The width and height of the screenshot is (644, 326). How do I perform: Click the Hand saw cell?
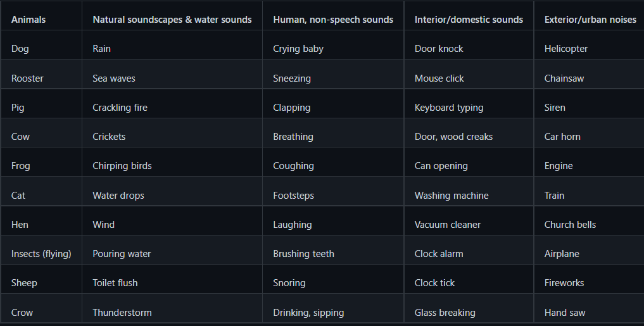pos(565,313)
